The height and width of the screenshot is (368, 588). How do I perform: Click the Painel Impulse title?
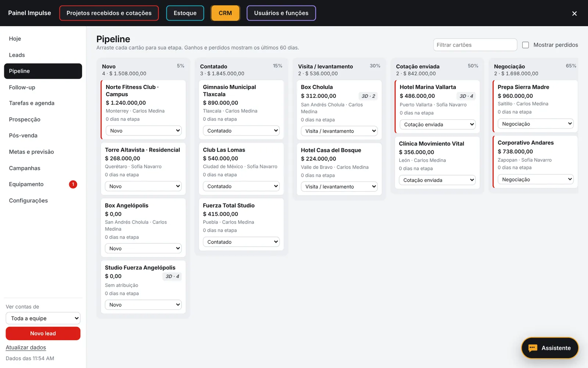pos(29,13)
